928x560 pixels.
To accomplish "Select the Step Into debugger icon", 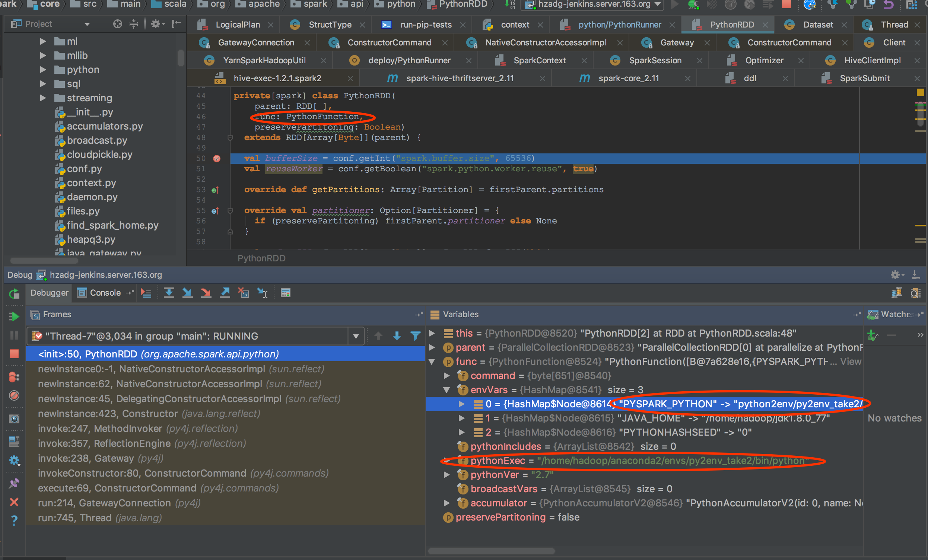I will 187,293.
